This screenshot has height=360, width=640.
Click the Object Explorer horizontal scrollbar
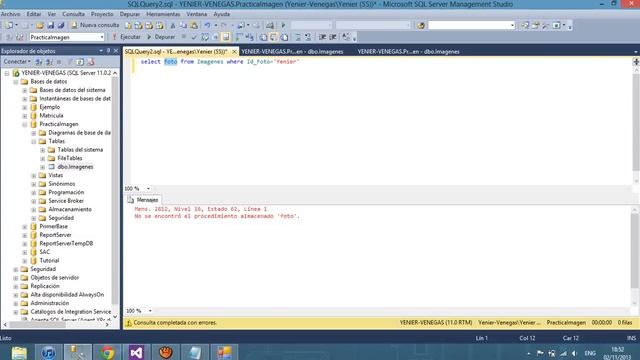pyautogui.click(x=56, y=325)
